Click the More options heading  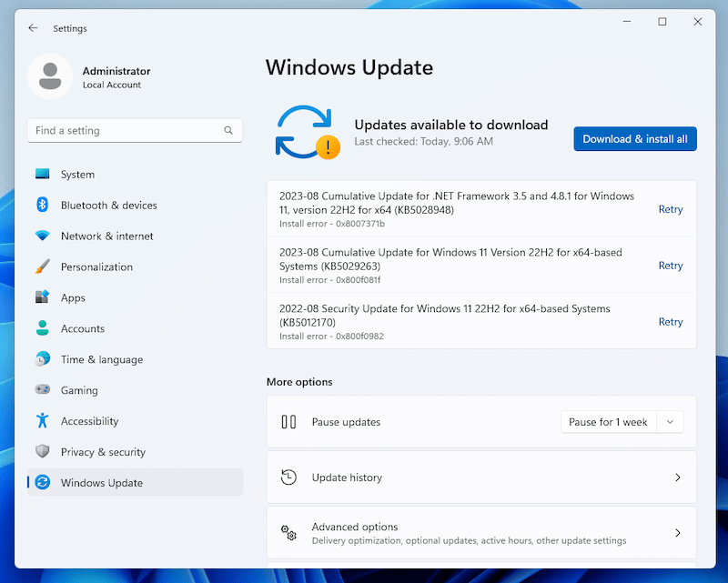[x=299, y=382]
